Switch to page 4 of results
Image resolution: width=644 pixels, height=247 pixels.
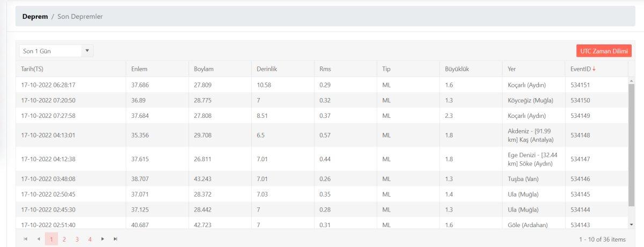click(x=90, y=239)
